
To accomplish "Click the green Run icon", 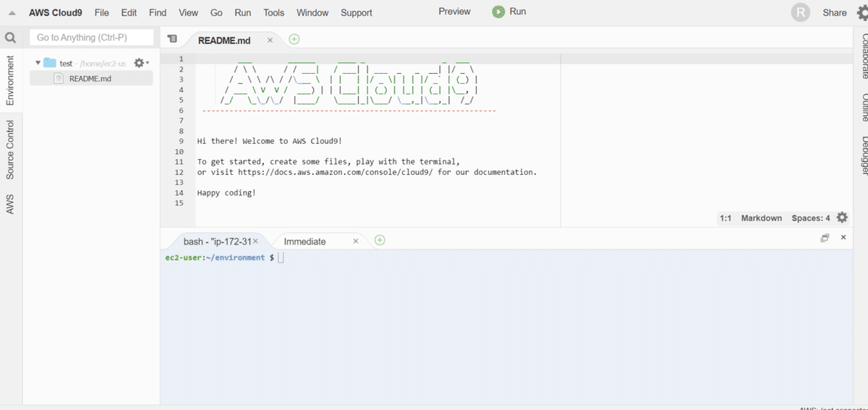I will pyautogui.click(x=498, y=12).
